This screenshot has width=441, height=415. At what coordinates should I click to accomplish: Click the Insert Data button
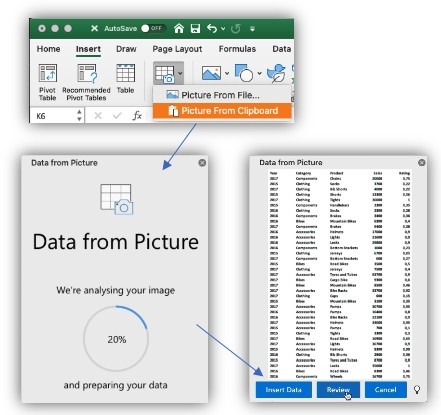[284, 390]
